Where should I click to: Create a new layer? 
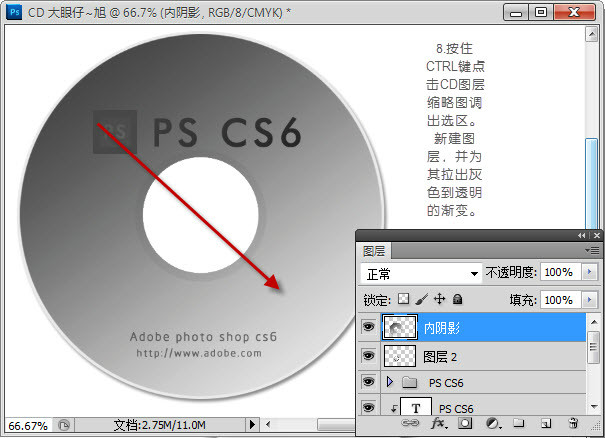(546, 425)
